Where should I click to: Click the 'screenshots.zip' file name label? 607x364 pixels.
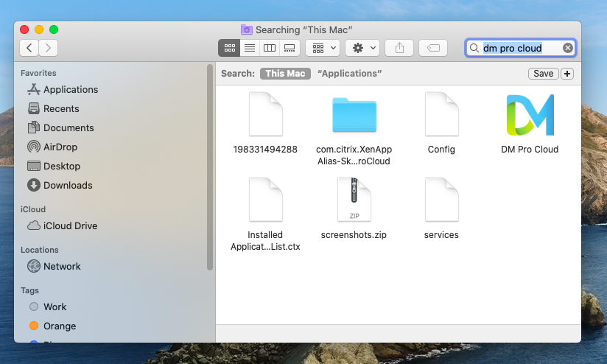354,235
